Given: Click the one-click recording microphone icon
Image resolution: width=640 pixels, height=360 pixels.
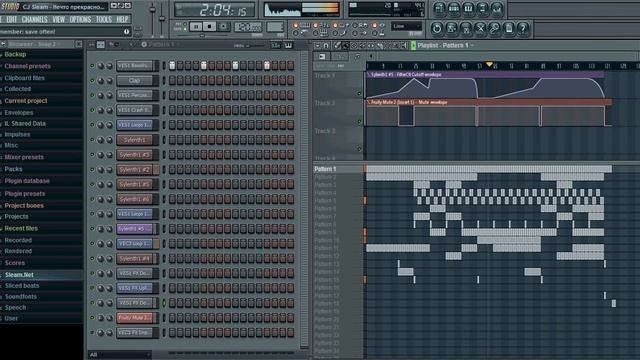Looking at the screenshot, I should click(x=494, y=28).
